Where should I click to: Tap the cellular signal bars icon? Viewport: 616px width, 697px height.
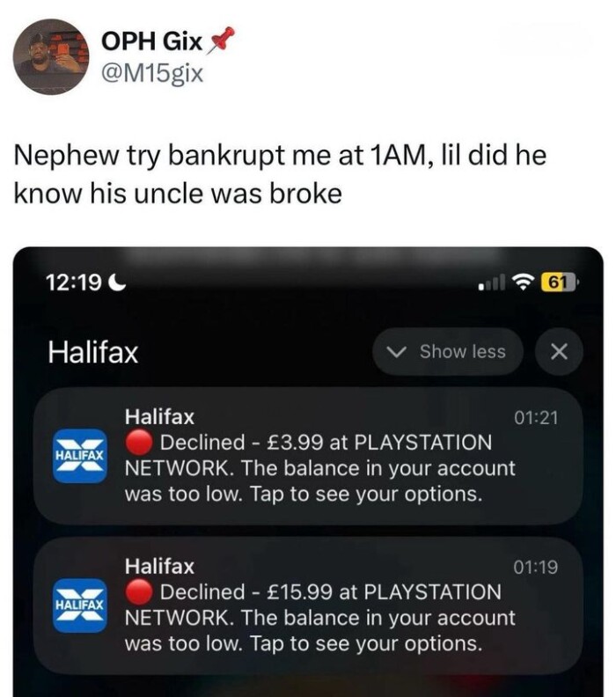492,282
